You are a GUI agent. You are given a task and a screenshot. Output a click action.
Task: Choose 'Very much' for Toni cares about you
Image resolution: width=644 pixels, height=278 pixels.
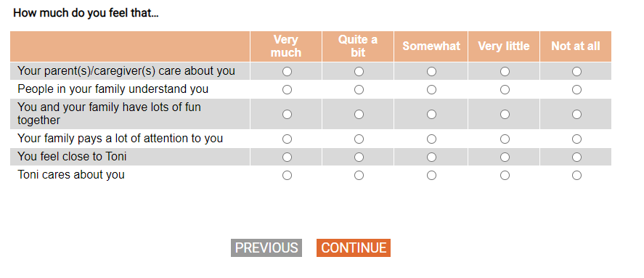click(x=287, y=176)
